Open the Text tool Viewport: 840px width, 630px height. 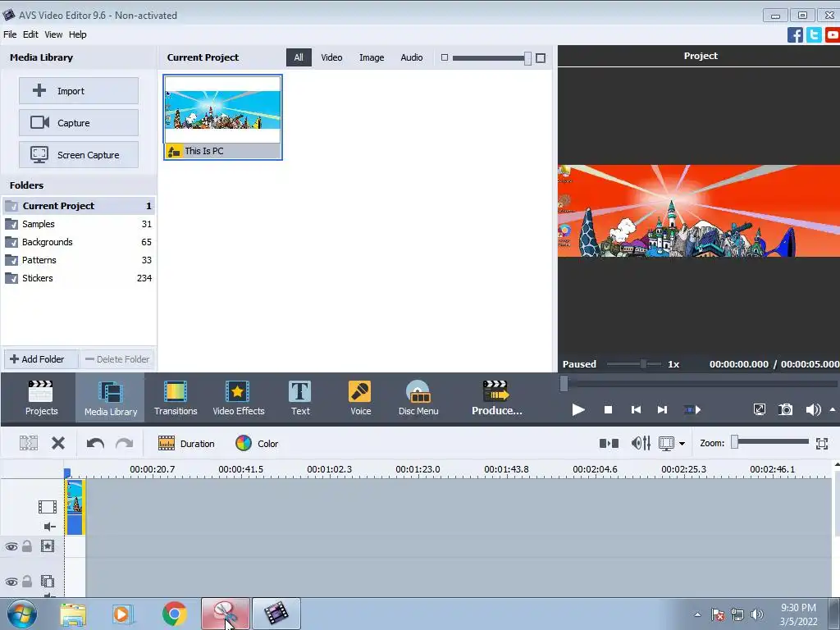(x=300, y=398)
